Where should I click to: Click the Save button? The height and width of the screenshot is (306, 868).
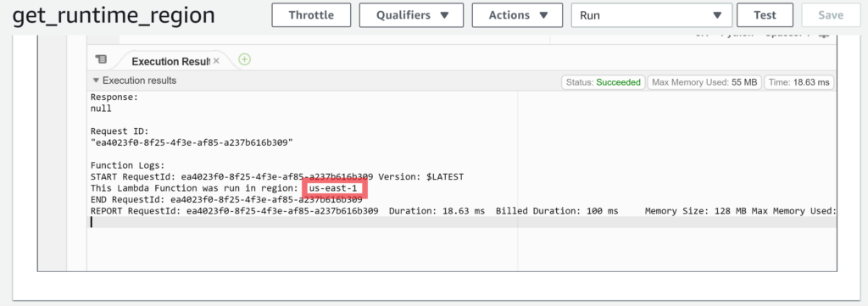(831, 15)
